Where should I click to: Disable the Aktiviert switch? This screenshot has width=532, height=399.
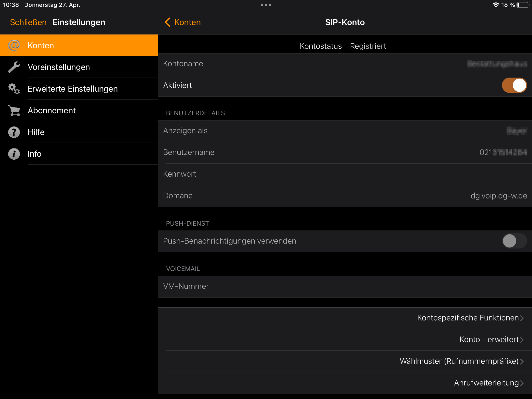point(514,85)
